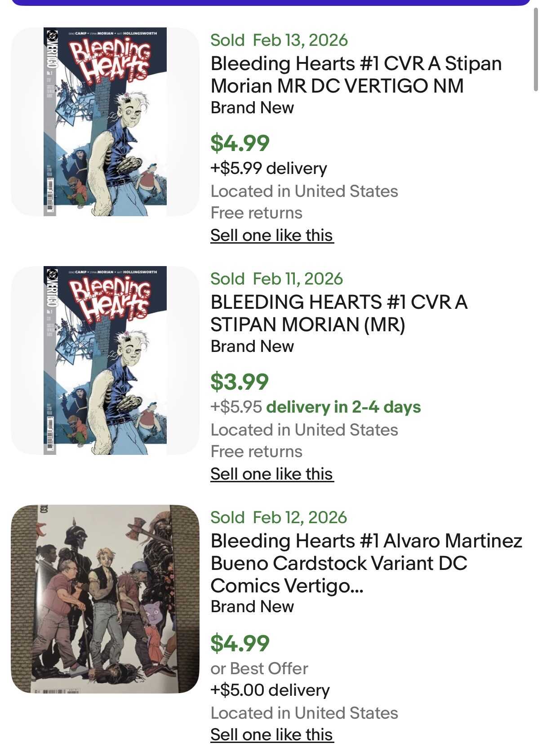
Task: Tap the purple bar at the top
Action: [x=271, y=2]
